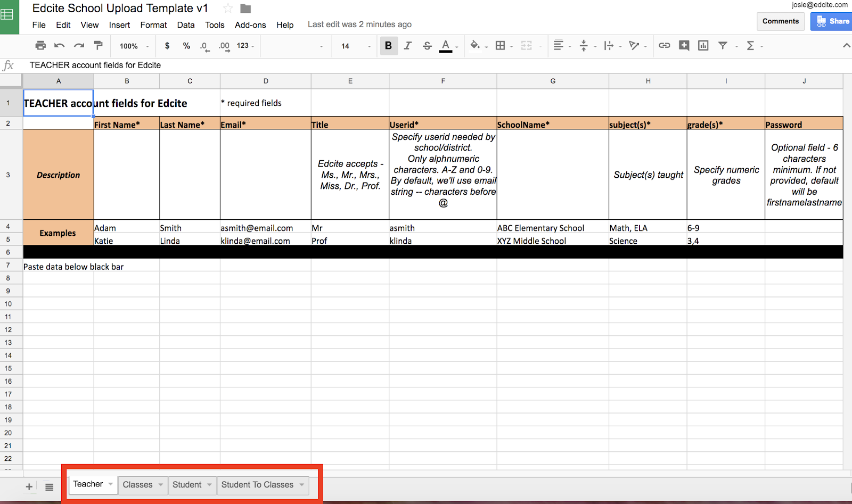This screenshot has height=504, width=852.
Task: Insert a link using the chain icon
Action: click(665, 46)
